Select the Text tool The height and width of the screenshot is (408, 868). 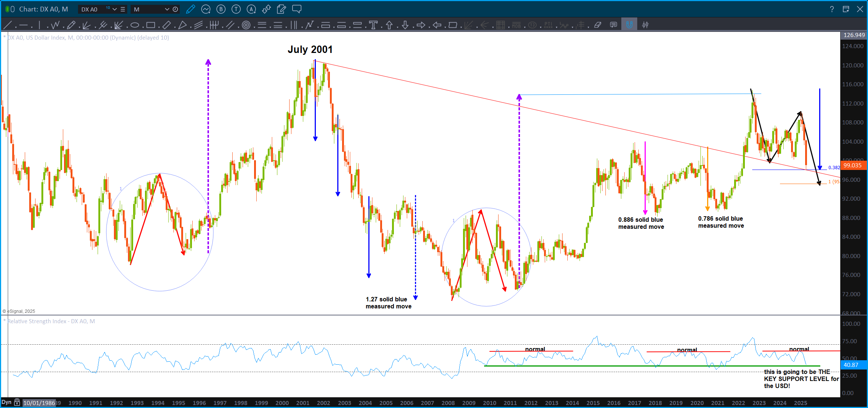[x=373, y=25]
